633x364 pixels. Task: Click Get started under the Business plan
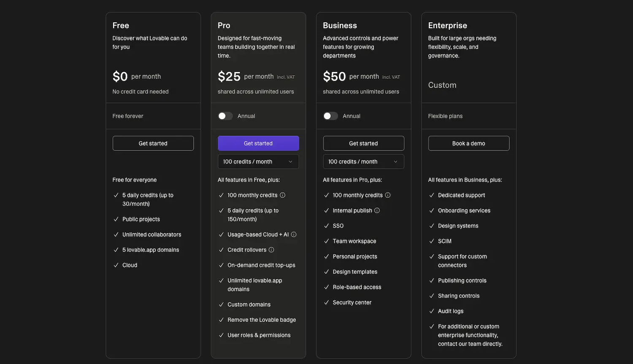coord(363,143)
